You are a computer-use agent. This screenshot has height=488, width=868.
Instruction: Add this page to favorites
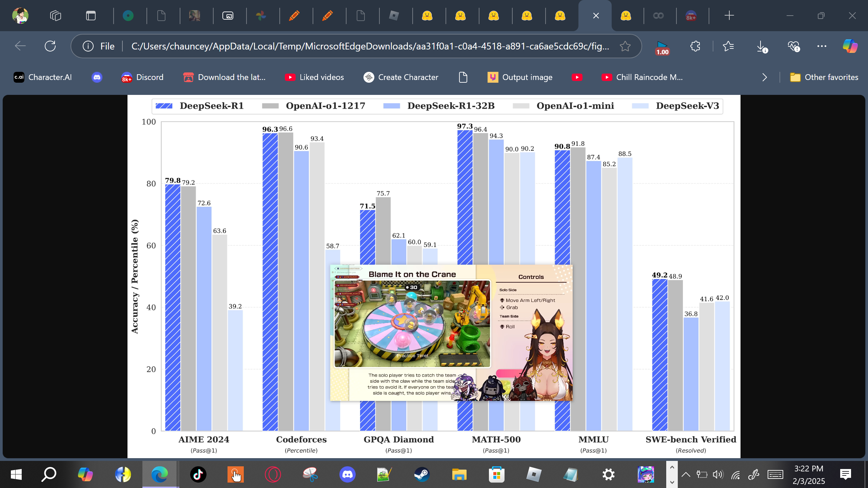click(625, 46)
